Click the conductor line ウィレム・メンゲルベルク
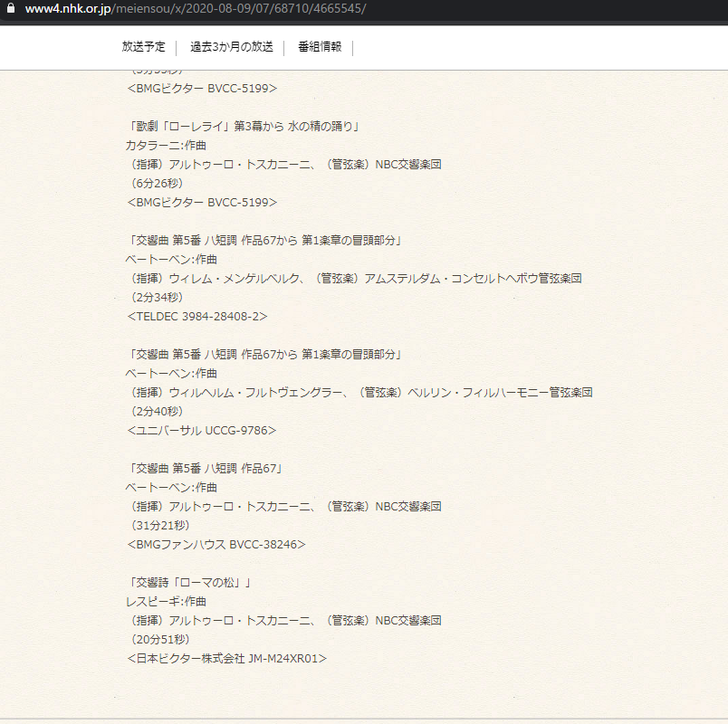 point(356,279)
